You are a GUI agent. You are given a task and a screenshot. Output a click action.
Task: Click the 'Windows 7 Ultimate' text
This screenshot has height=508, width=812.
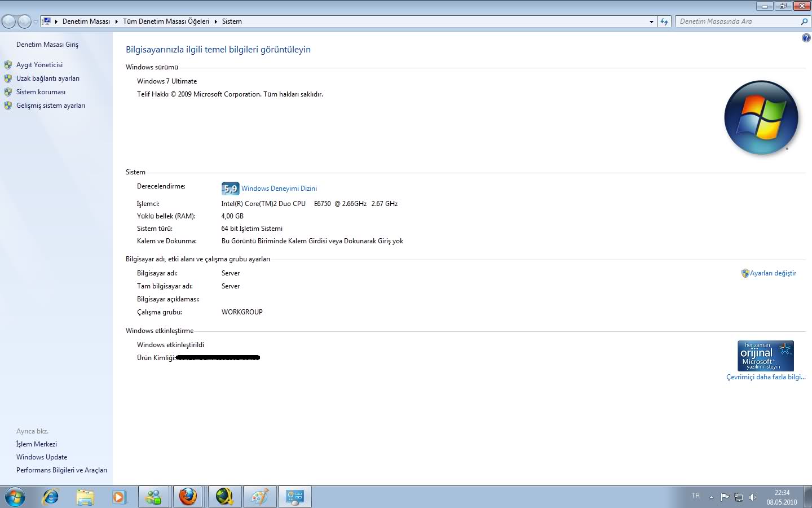167,81
